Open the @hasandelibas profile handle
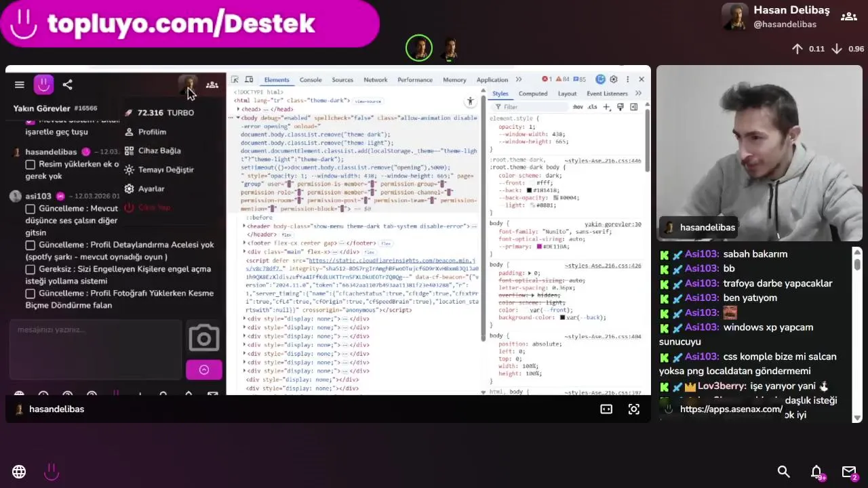This screenshot has height=488, width=868. pyautogui.click(x=785, y=24)
